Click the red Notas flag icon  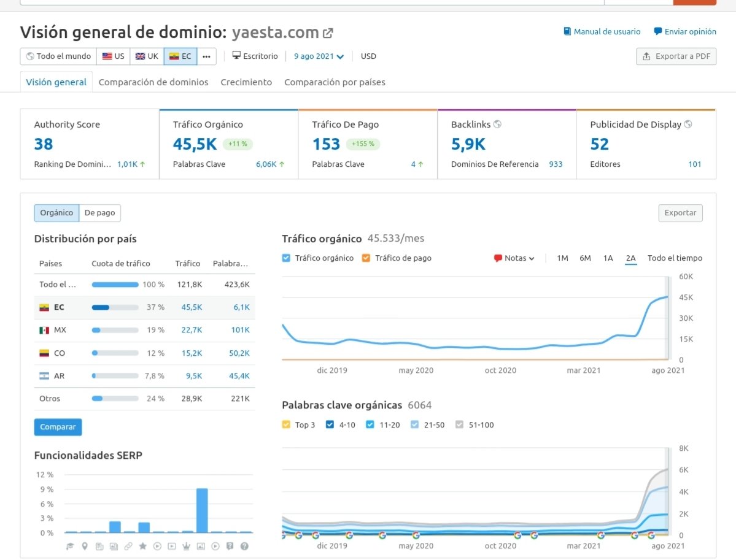(498, 258)
